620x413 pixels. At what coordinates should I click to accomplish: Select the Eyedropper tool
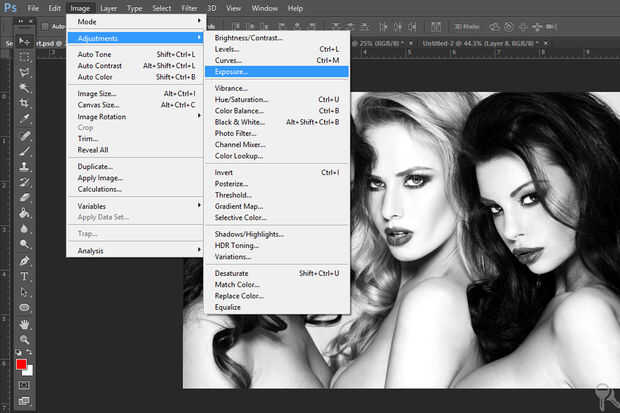point(24,119)
